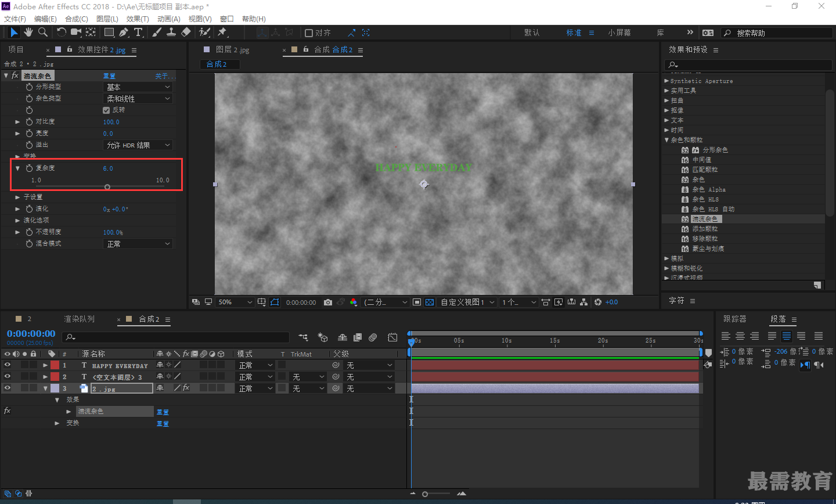Hide the 空文本图层 3 layer
Viewport: 836px width, 504px height.
[8, 377]
